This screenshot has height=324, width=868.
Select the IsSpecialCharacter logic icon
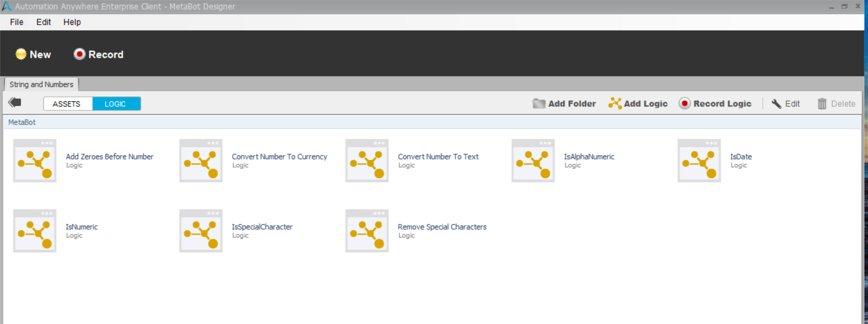coord(201,231)
